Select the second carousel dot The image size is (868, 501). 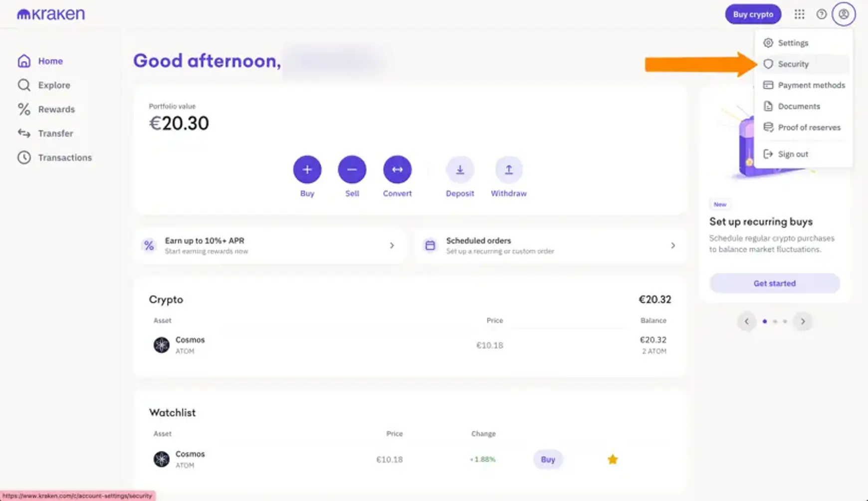pyautogui.click(x=775, y=321)
